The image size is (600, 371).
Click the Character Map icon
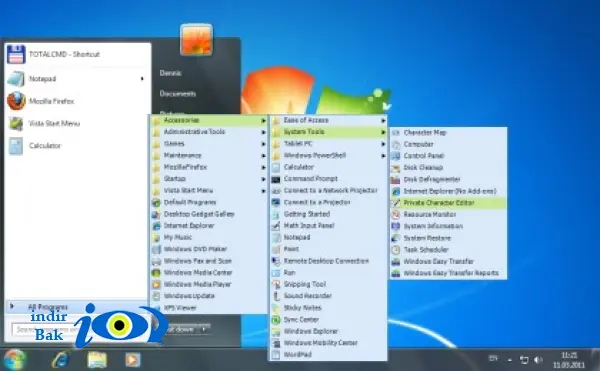tap(396, 133)
